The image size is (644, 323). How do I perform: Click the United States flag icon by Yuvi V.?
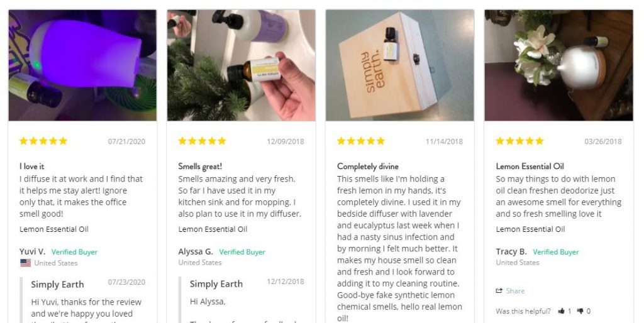pyautogui.click(x=25, y=263)
